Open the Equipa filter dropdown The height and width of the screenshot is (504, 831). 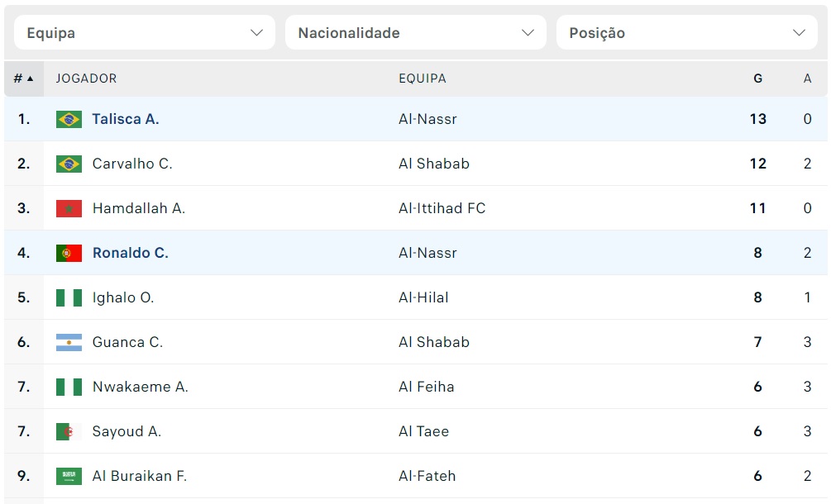145,32
